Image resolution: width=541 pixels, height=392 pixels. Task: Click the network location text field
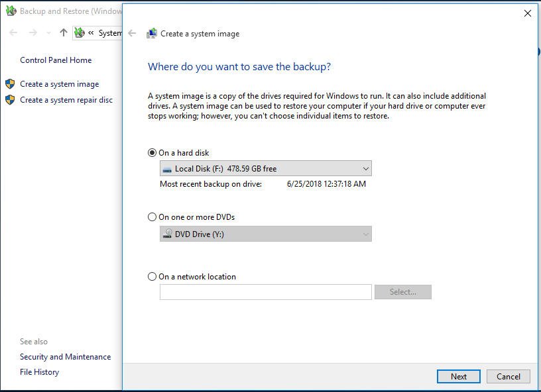265,292
